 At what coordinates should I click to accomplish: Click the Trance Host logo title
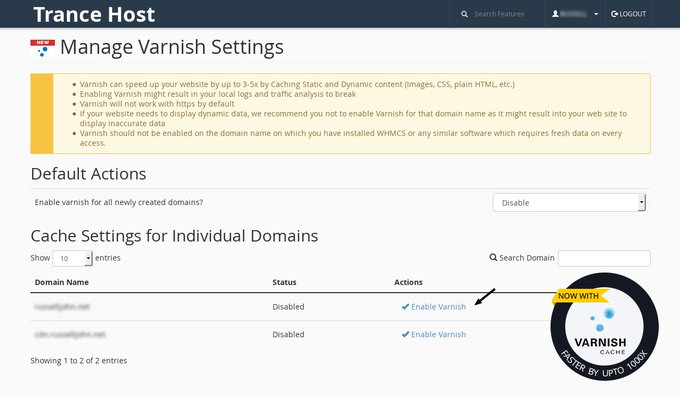(x=94, y=14)
